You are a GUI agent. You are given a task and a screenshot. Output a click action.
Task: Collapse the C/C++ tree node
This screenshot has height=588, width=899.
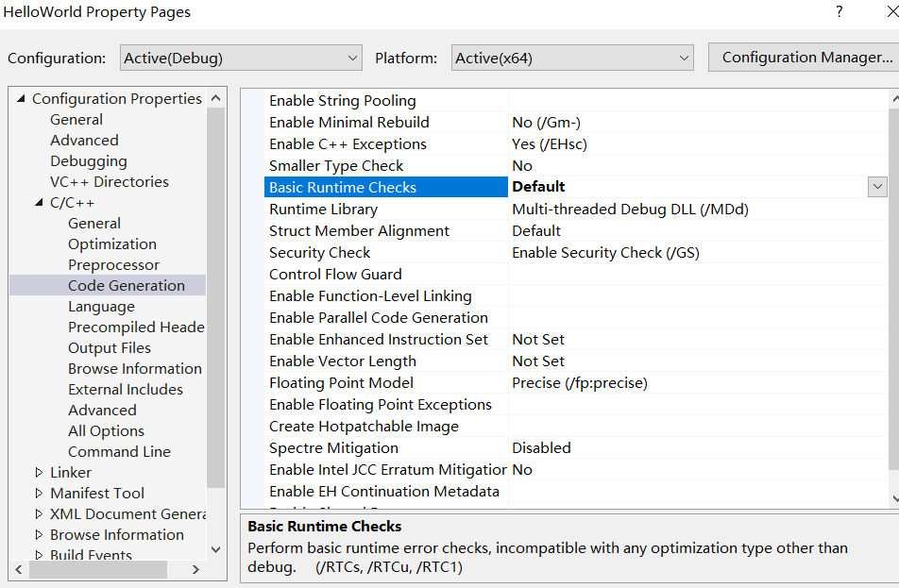click(x=39, y=203)
